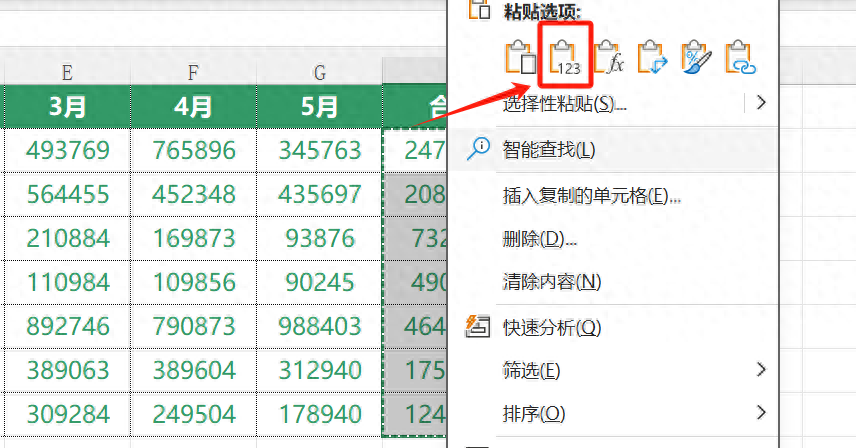
Task: Select cell with value 765896
Action: [x=193, y=151]
